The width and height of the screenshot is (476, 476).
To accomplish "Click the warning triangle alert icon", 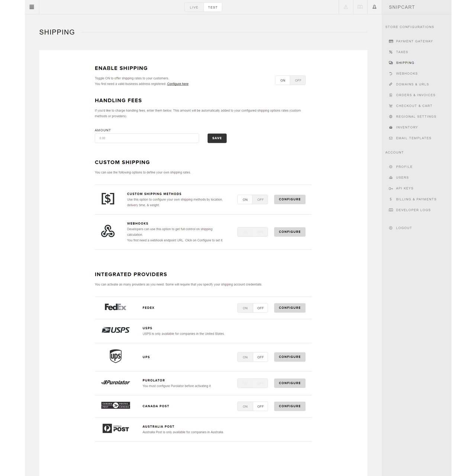I will coord(346,7).
